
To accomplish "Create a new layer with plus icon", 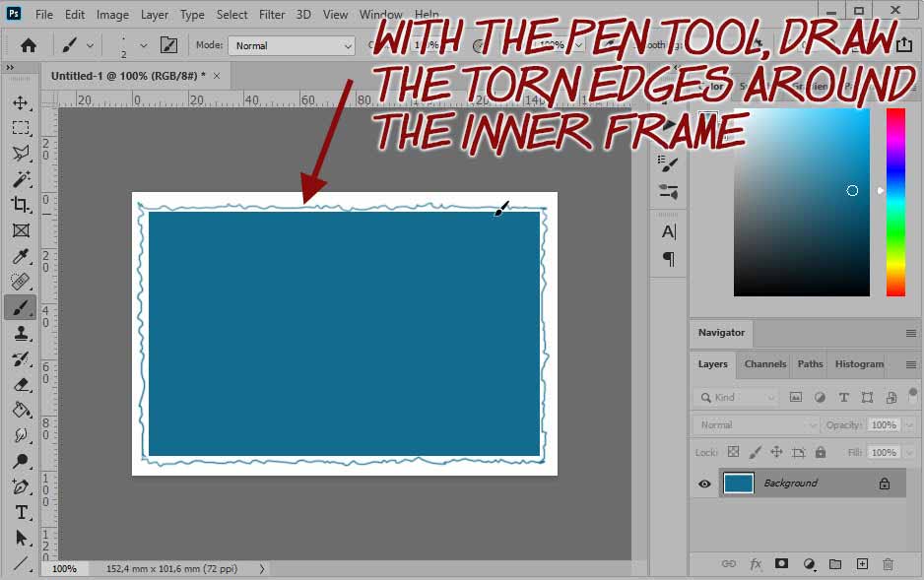I will (x=862, y=564).
